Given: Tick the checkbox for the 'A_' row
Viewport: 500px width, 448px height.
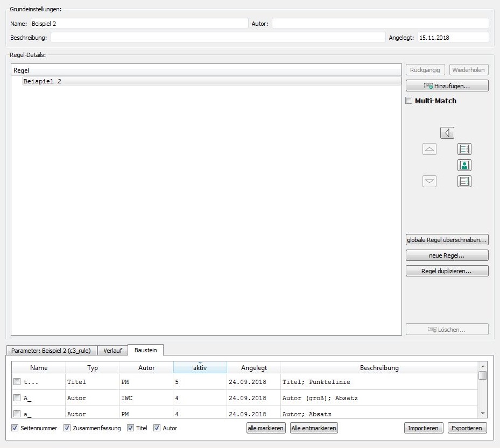Looking at the screenshot, I should 17,397.
